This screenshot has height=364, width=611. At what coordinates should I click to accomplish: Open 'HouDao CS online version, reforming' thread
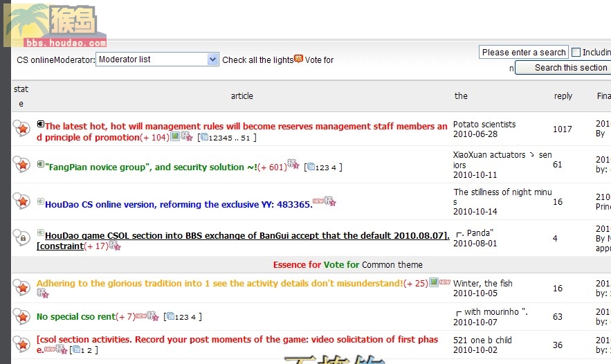click(x=179, y=205)
